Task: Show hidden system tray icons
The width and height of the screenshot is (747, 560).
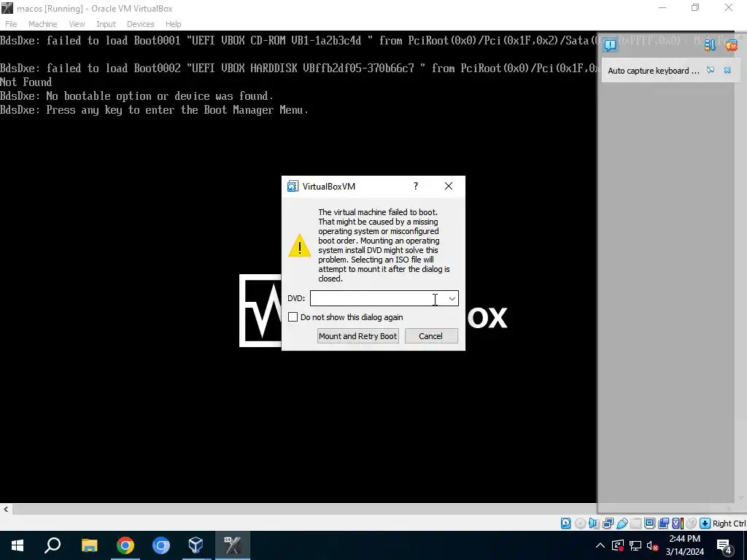Action: click(x=600, y=545)
